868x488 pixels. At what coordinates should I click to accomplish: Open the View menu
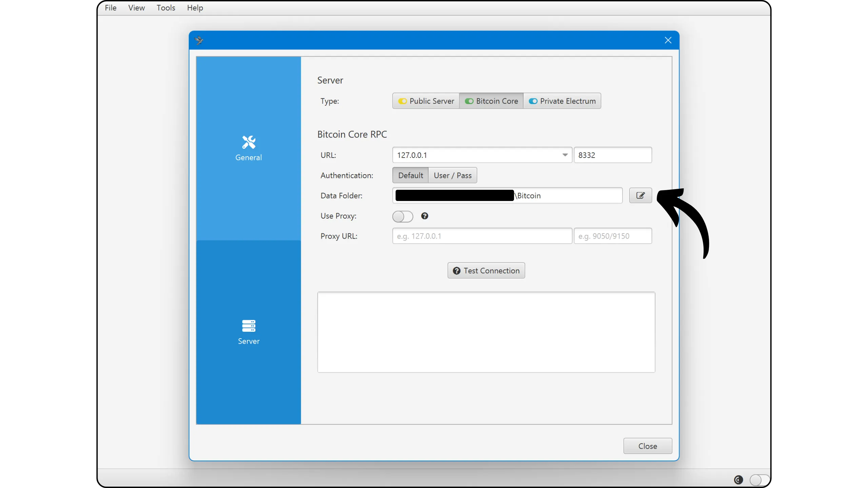click(x=136, y=8)
